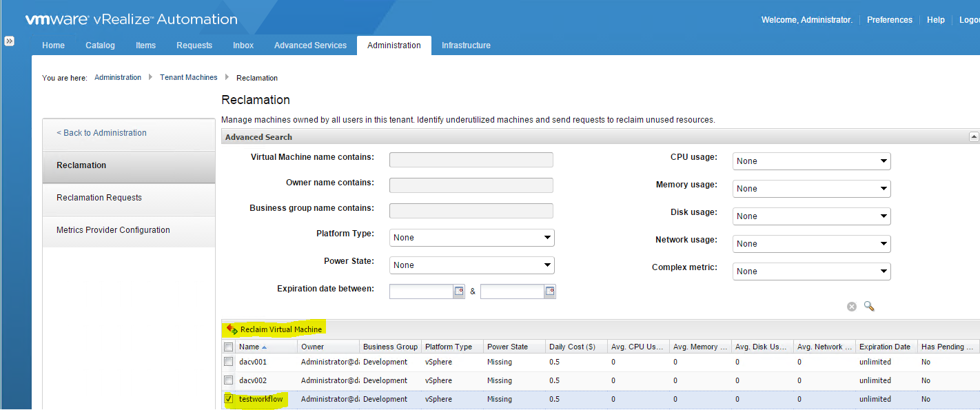Image resolution: width=980 pixels, height=410 pixels.
Task: Click the dacv001 machine name cell
Action: [x=253, y=362]
